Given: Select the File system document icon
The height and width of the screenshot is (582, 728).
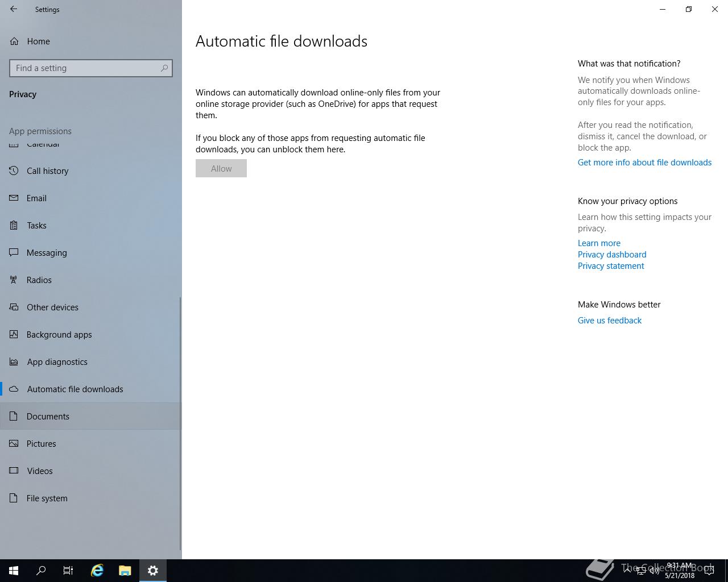Looking at the screenshot, I should tap(14, 498).
